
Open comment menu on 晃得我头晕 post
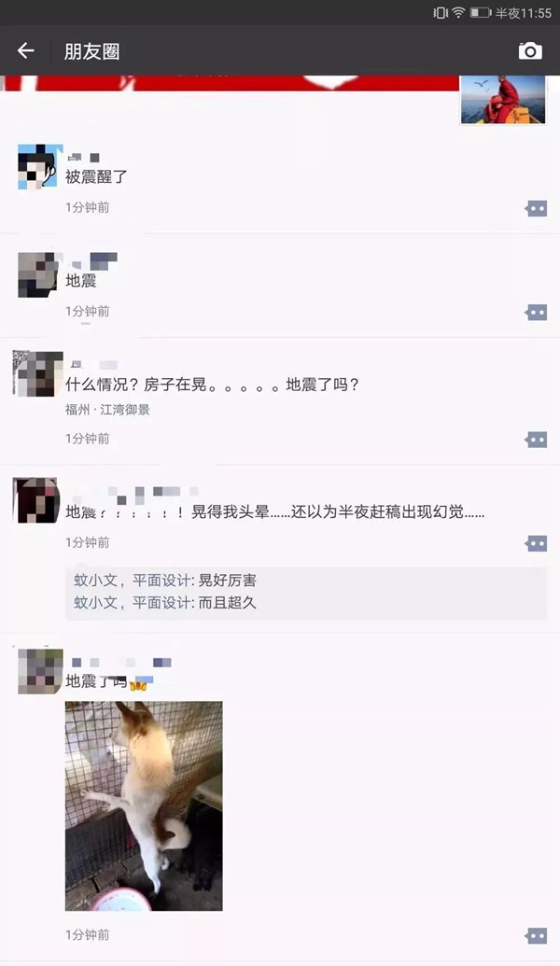pyautogui.click(x=536, y=543)
